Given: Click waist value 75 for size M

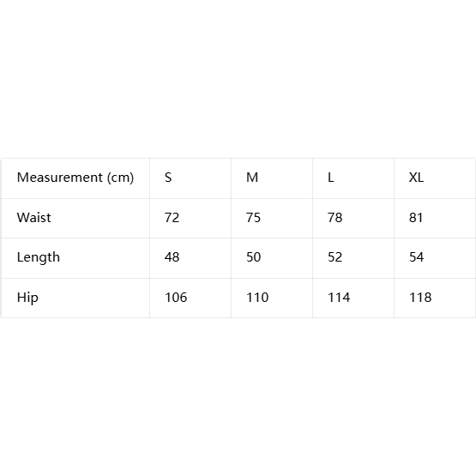Looking at the screenshot, I should tap(272, 218).
